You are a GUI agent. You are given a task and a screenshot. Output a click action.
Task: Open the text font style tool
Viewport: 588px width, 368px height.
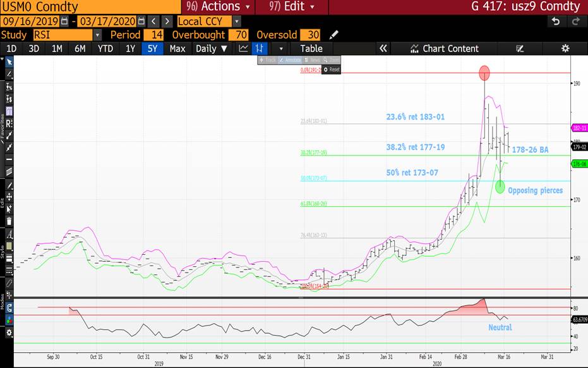9,235
